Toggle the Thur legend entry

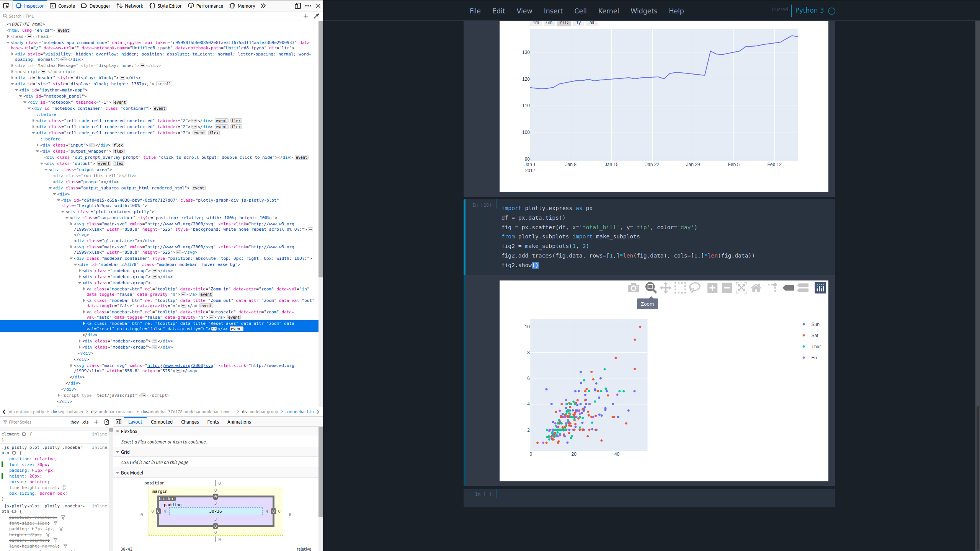pos(816,347)
